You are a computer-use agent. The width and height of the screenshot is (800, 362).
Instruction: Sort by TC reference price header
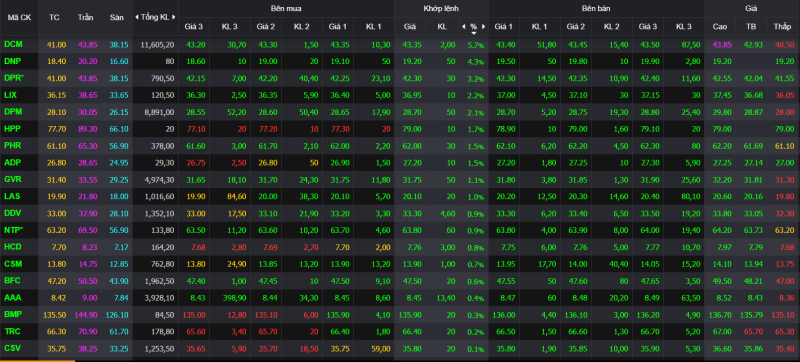point(54,17)
